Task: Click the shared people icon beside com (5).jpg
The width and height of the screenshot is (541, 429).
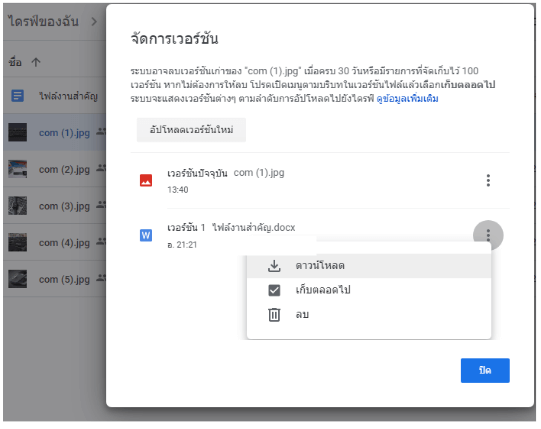Action: click(x=101, y=278)
